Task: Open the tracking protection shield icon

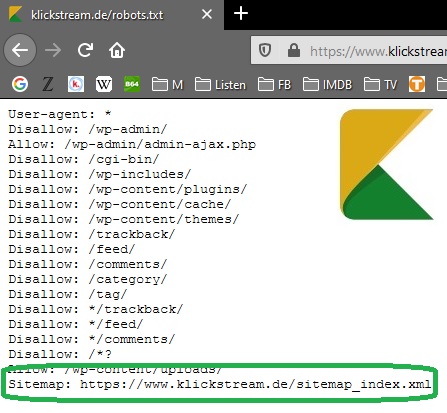Action: pyautogui.click(x=265, y=51)
